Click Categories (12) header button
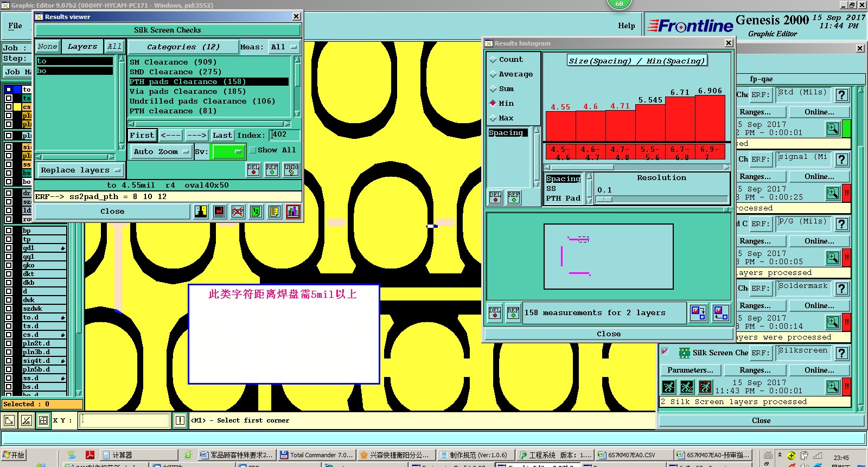The image size is (868, 467). click(x=183, y=47)
